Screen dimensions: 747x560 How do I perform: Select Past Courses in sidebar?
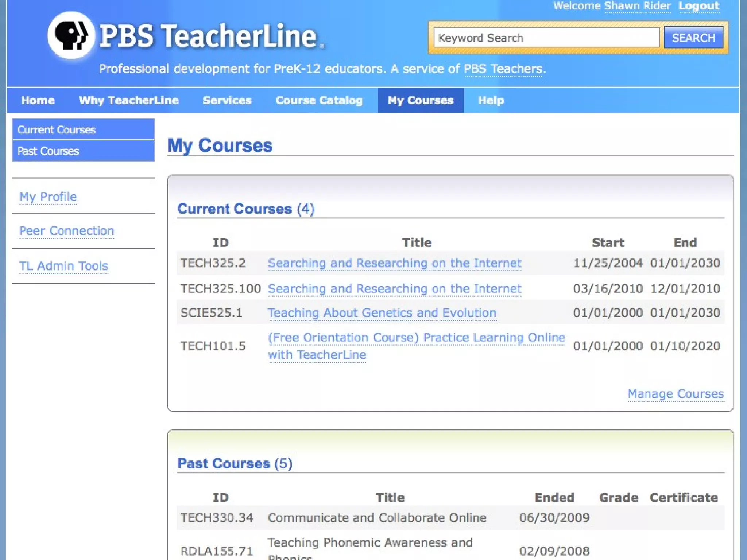[48, 151]
